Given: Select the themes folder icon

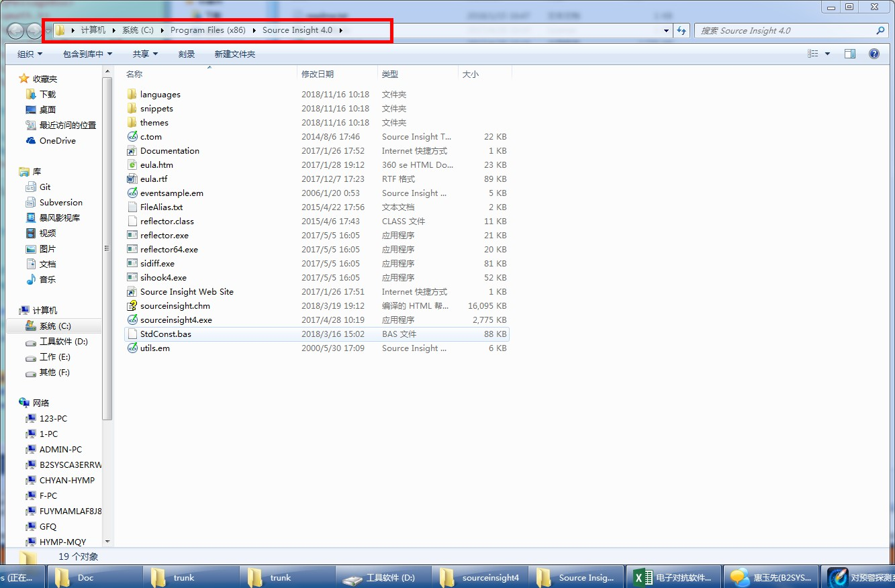Looking at the screenshot, I should pyautogui.click(x=132, y=123).
